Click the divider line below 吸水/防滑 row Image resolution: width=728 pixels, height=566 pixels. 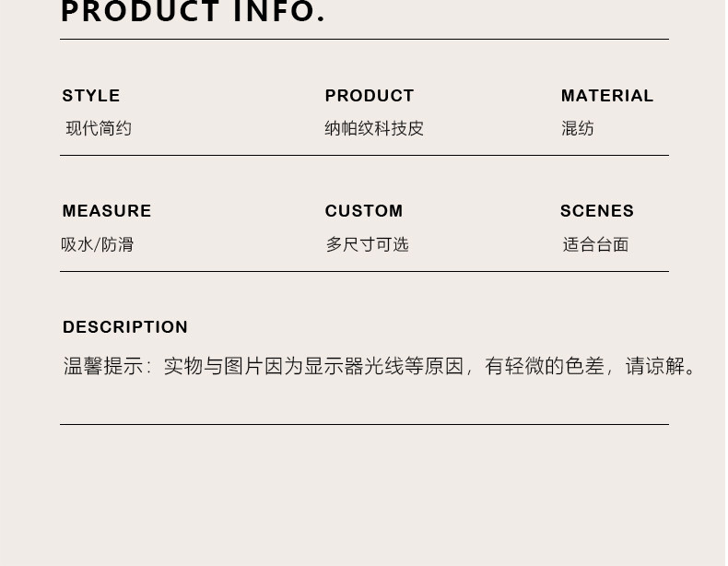[x=364, y=272]
